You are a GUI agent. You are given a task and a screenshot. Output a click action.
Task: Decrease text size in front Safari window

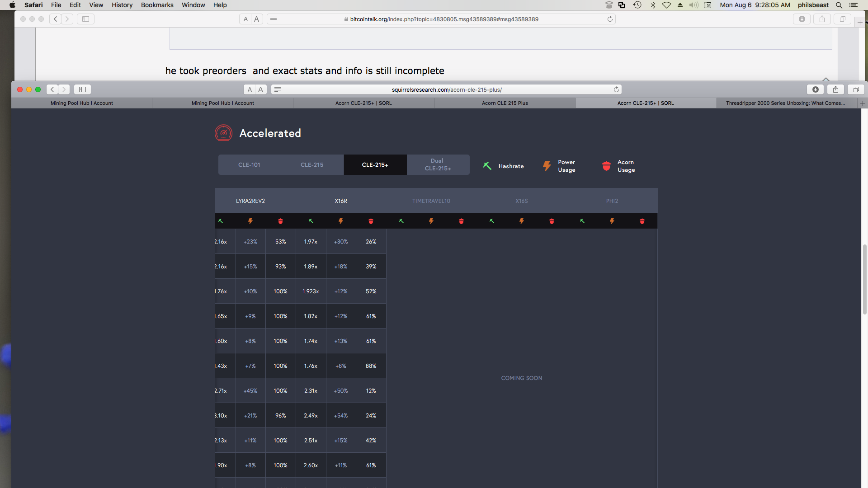tap(250, 89)
